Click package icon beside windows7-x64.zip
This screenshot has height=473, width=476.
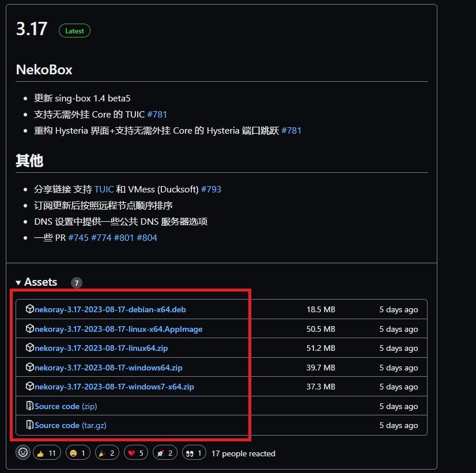click(30, 386)
